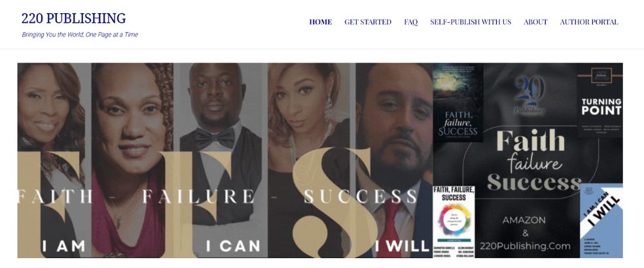644x268 pixels.
Task: Visit the AUTHOR PORTAL link
Action: tap(589, 22)
